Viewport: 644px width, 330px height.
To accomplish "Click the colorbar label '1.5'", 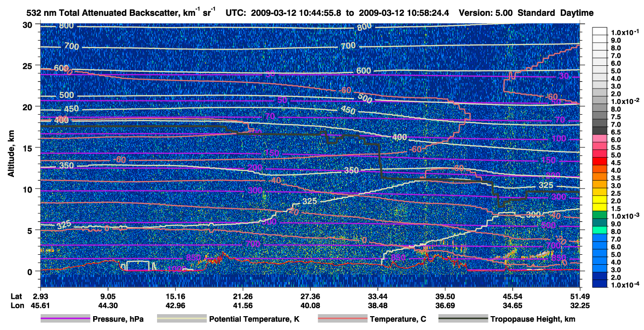I will pos(616,209).
